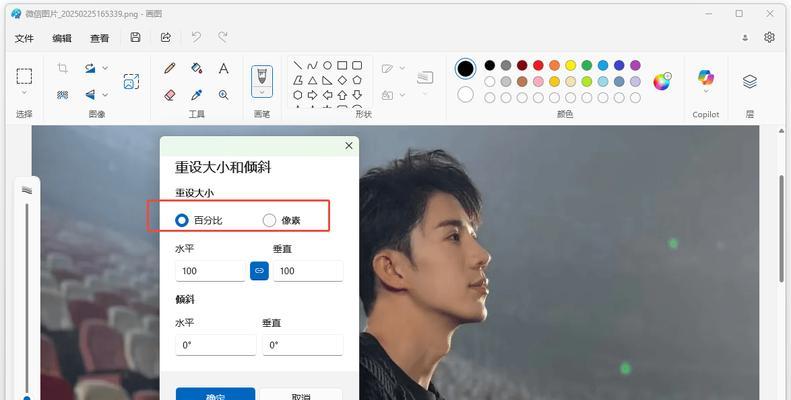
Task: Expand the selection tool dropdown arrow
Action: click(x=24, y=93)
